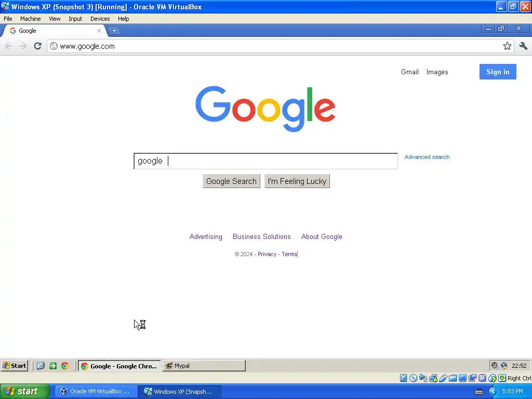Switch to Google Chrome guest taskbar button

point(119,366)
